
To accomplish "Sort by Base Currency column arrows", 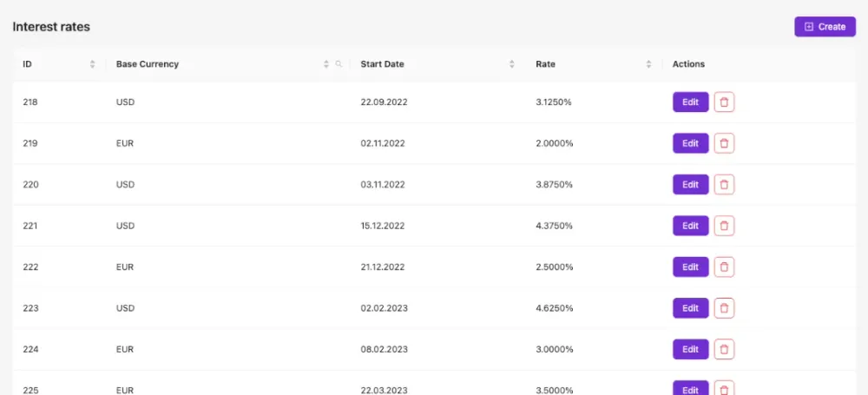I will coord(326,64).
